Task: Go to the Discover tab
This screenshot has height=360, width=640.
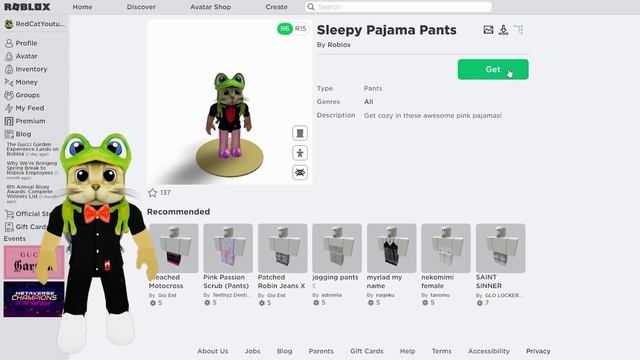Action: 141,7
